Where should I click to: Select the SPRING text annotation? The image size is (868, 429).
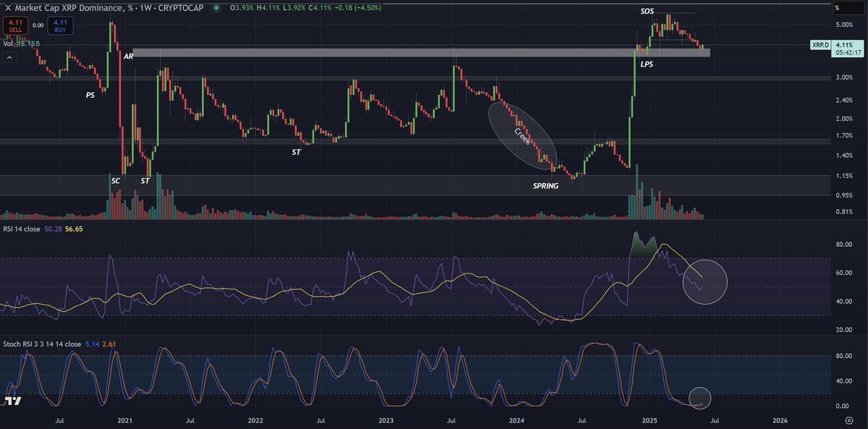coord(546,186)
